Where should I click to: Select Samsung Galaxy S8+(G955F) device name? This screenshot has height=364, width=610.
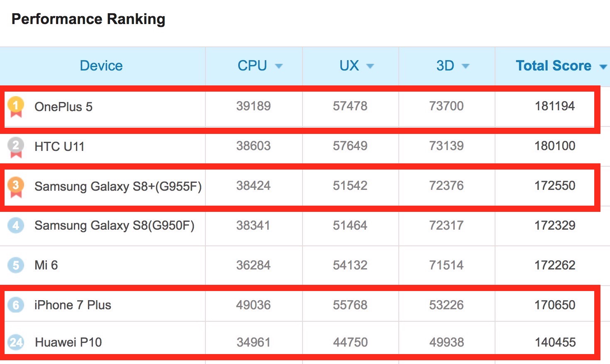[x=118, y=186]
